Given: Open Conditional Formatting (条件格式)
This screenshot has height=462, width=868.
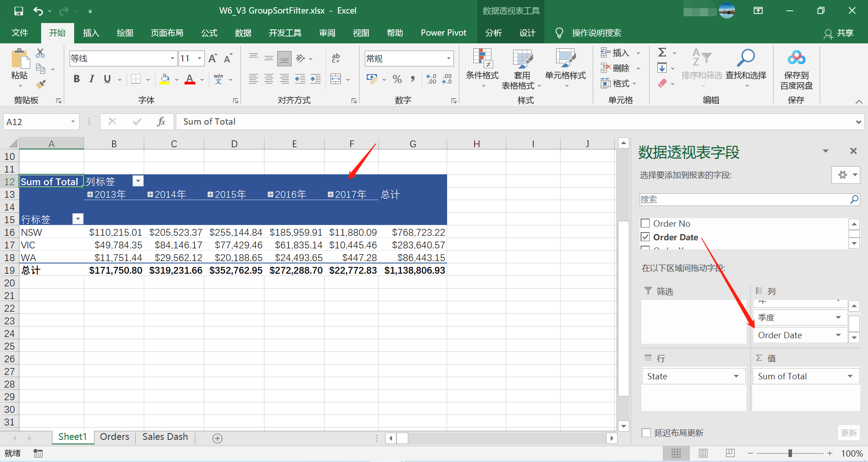Looking at the screenshot, I should click(482, 68).
